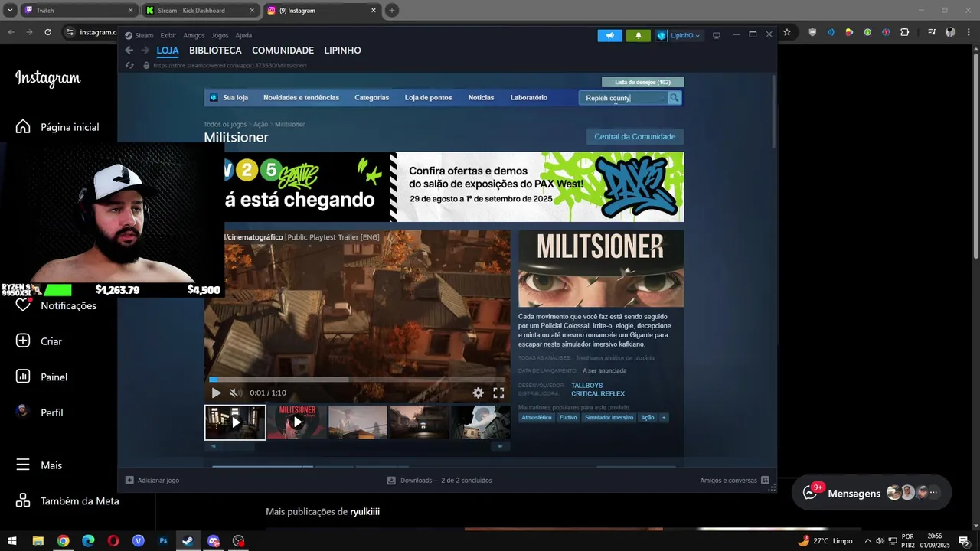Open Lista de desejos (102)
This screenshot has height=551, width=980.
pos(642,82)
